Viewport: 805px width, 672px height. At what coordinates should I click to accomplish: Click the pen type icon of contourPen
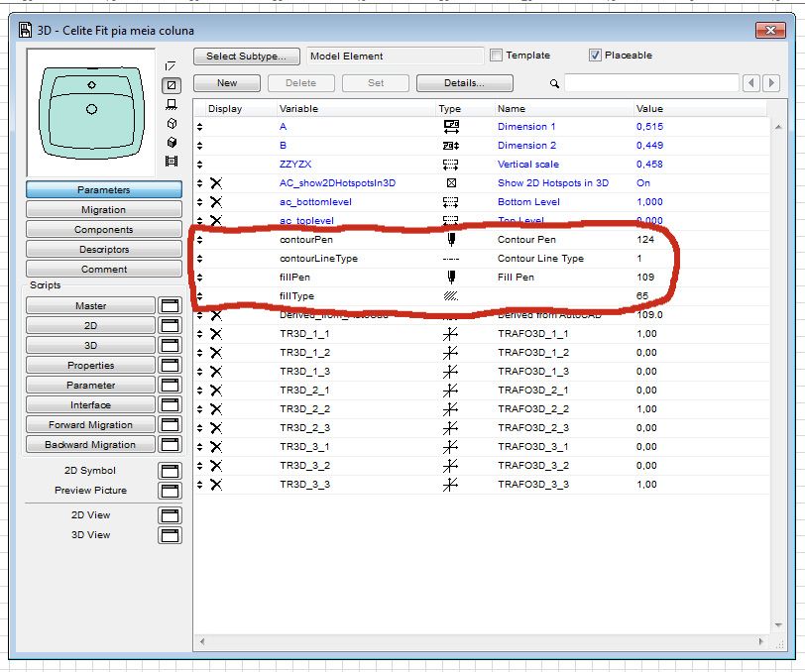pyautogui.click(x=451, y=239)
